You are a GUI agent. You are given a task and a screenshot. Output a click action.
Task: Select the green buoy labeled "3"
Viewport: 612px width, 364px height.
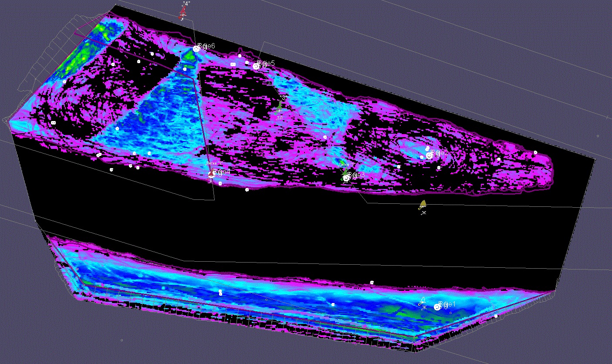pos(280,106)
